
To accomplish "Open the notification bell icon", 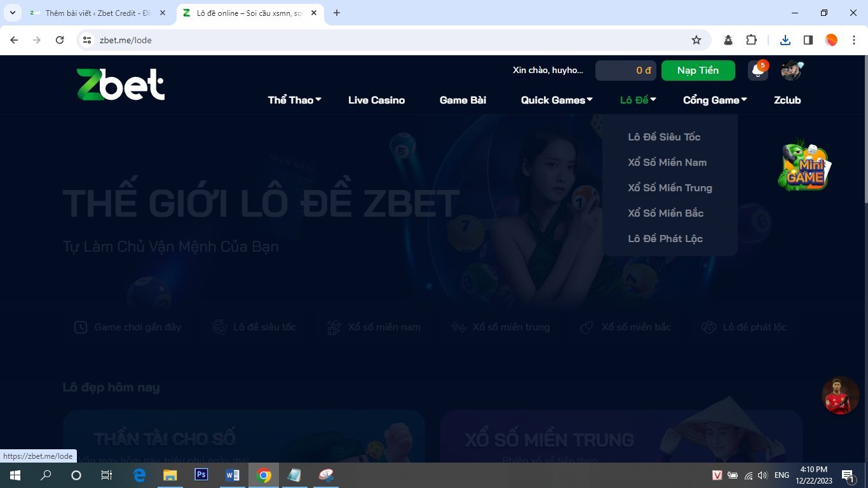I will pyautogui.click(x=757, y=71).
